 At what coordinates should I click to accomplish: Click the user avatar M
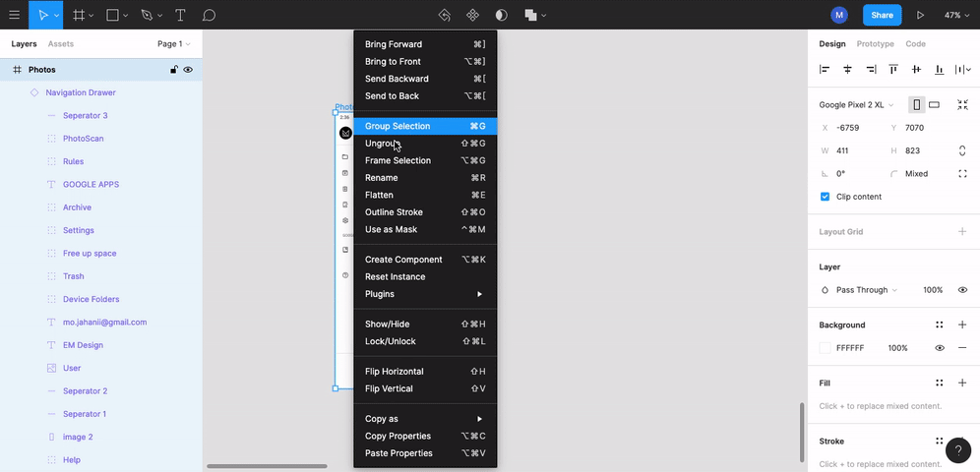(839, 15)
